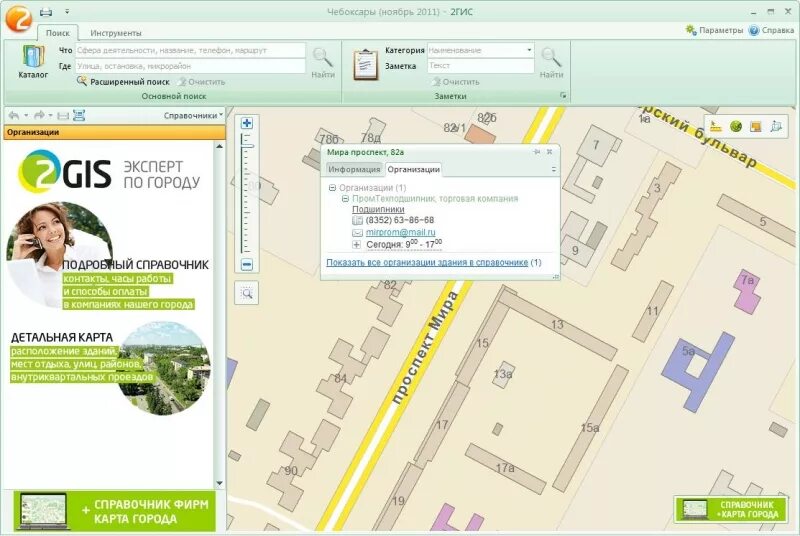This screenshot has width=800, height=536.
Task: Click the green globe map tool
Action: pos(736,126)
